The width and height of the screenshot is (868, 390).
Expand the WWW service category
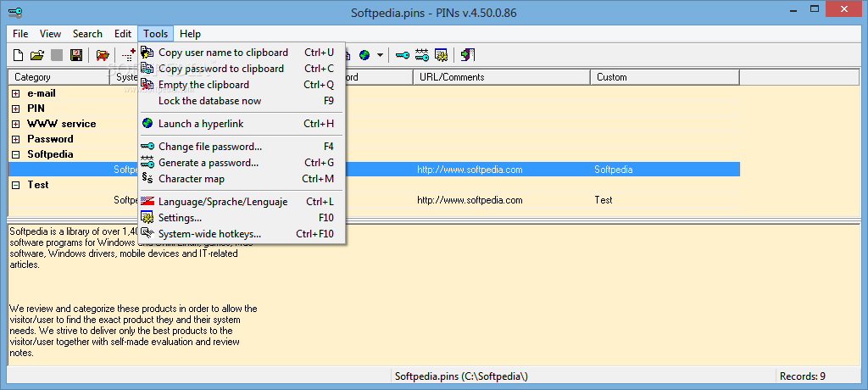15,124
